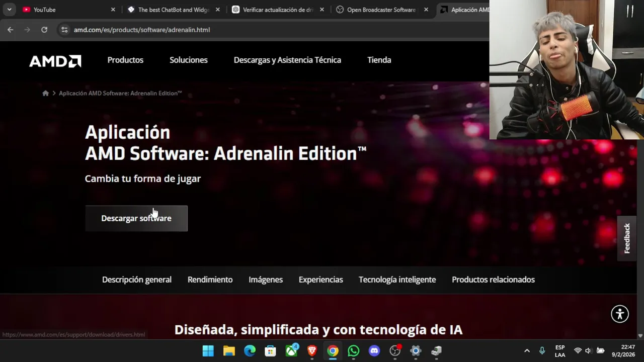This screenshot has width=644, height=362.
Task: Open the Productos menu
Action: click(125, 60)
